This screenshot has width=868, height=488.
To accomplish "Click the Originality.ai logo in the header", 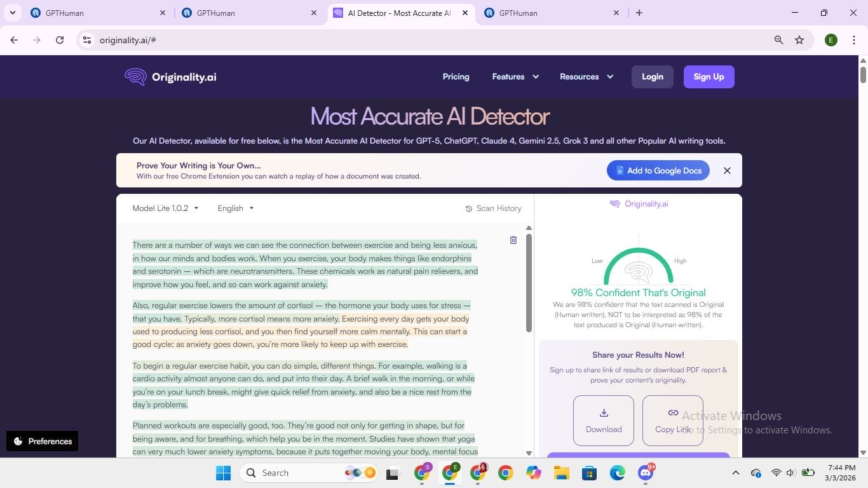I will tap(170, 77).
